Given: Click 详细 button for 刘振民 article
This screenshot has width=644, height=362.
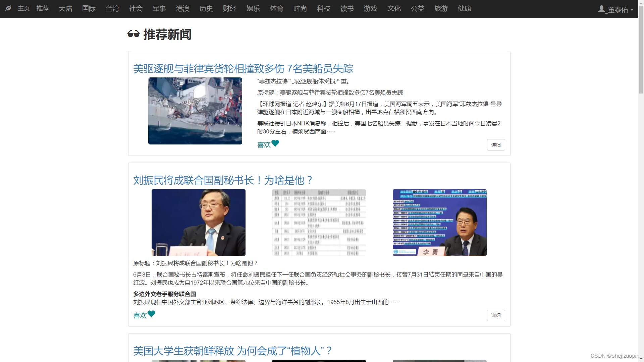Looking at the screenshot, I should pyautogui.click(x=496, y=315).
